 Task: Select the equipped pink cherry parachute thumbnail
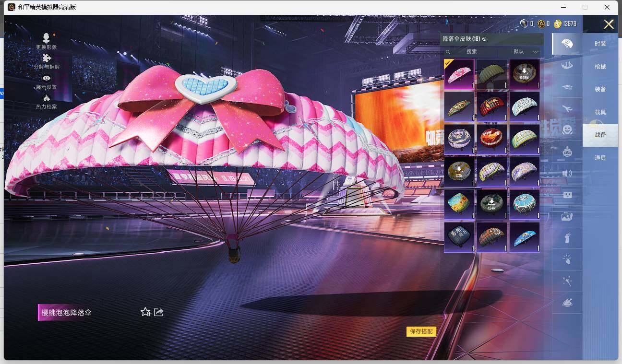[x=459, y=74]
